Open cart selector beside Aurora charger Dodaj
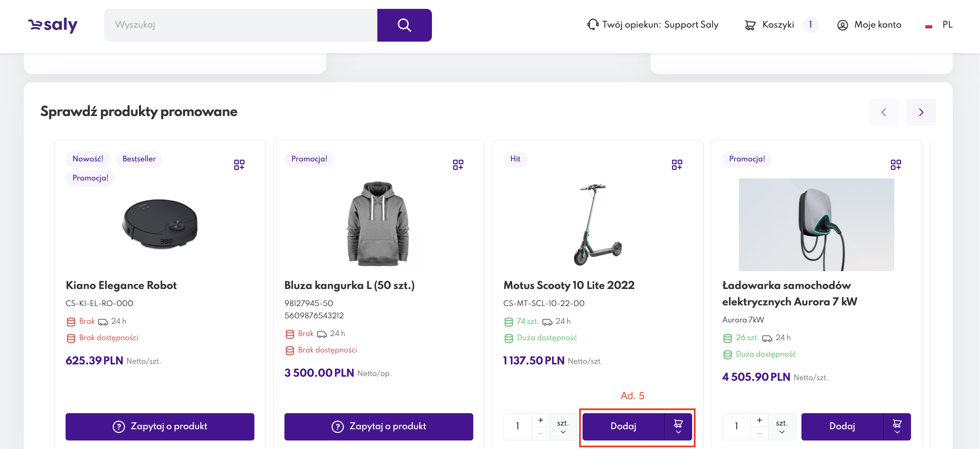Viewport: 980px width, 449px height. pyautogui.click(x=897, y=426)
